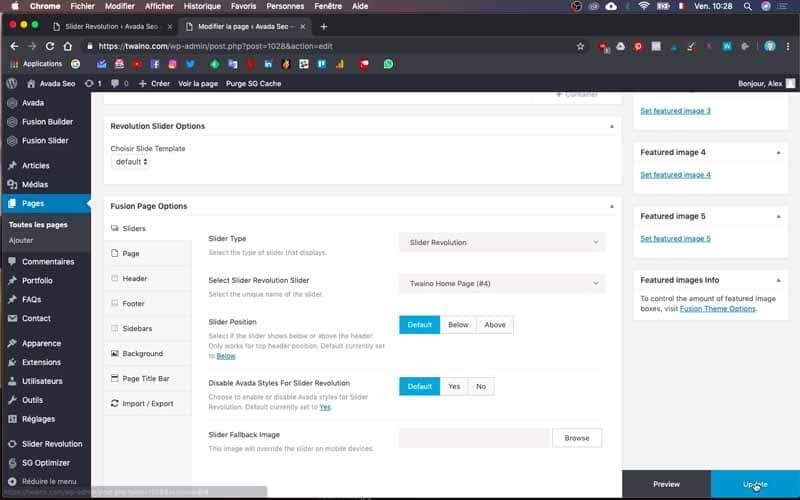
Task: Click the Contact envelope icon
Action: tap(12, 318)
